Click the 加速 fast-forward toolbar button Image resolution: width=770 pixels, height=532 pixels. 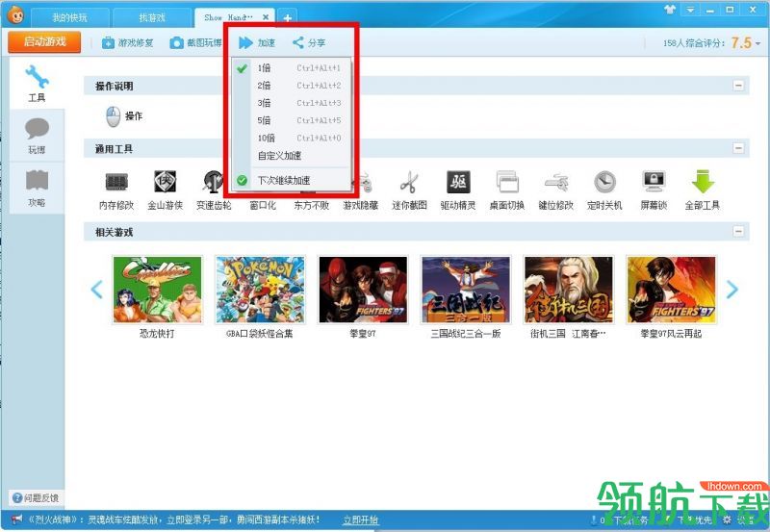[257, 43]
